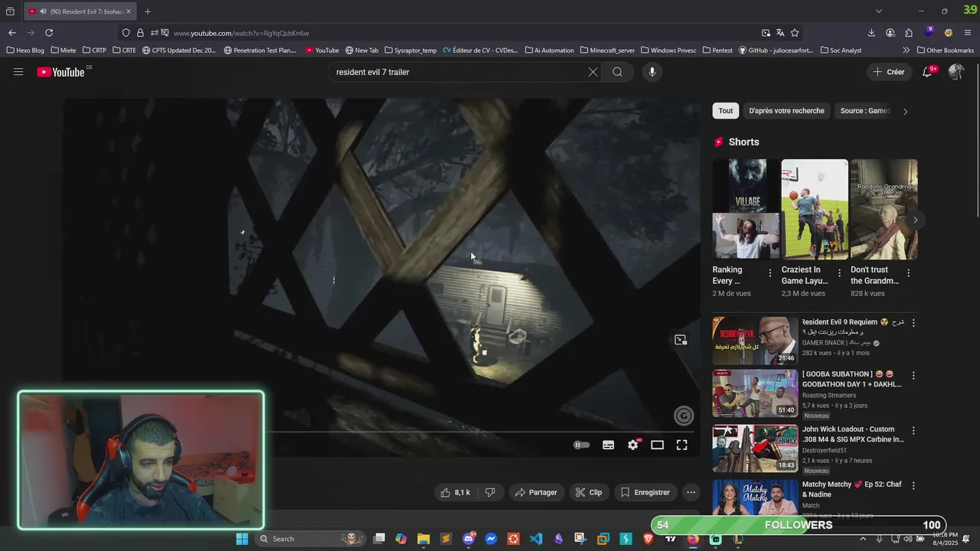Viewport: 980px width, 551px height.
Task: Open the Soc Analyst bookmark folder
Action: click(x=841, y=51)
